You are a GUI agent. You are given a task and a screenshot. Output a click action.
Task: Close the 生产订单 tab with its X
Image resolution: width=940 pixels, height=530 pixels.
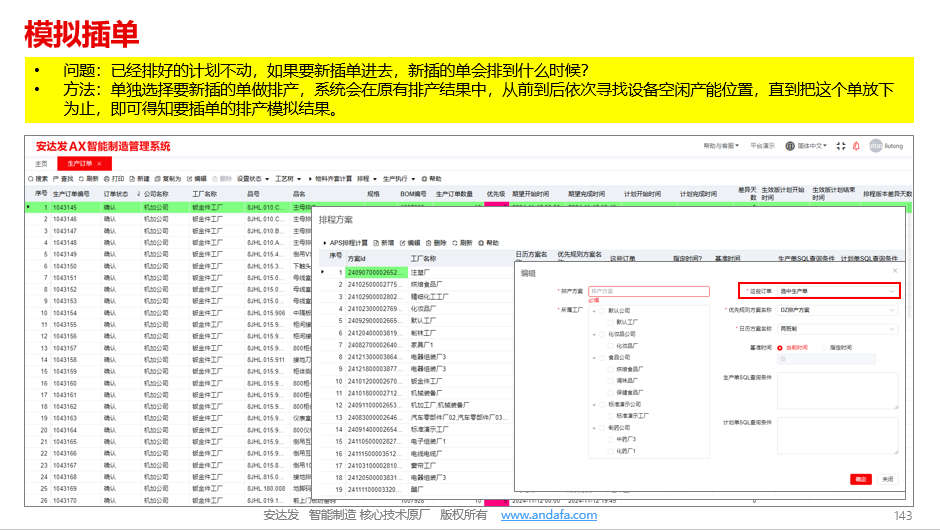[x=100, y=164]
